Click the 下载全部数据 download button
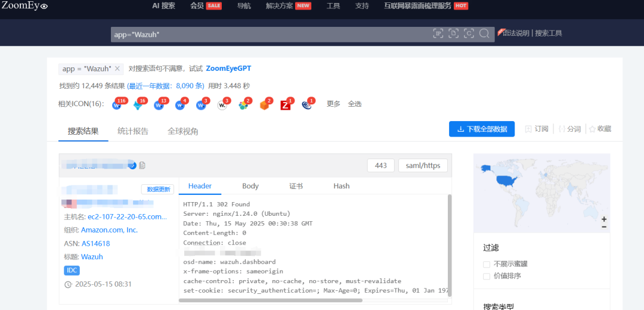This screenshot has height=310, width=644. tap(482, 129)
